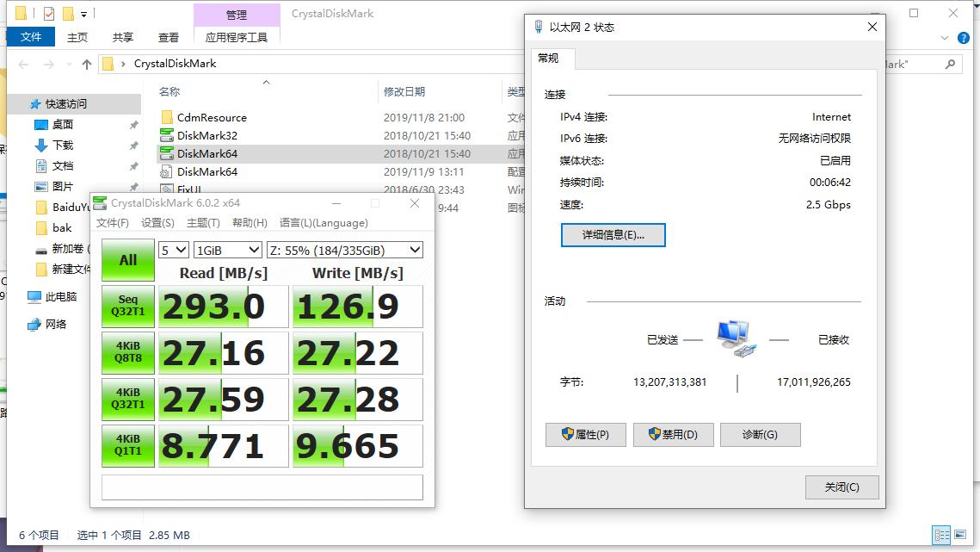Run the 4KiB Q8T8 test
Image resolution: width=980 pixels, height=552 pixels.
127,352
